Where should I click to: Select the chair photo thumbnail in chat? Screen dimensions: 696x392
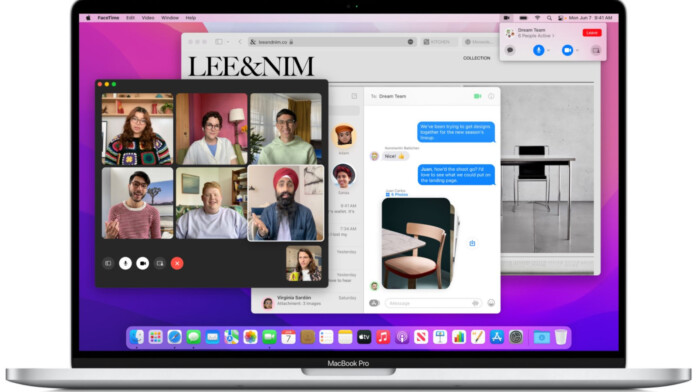tap(416, 243)
